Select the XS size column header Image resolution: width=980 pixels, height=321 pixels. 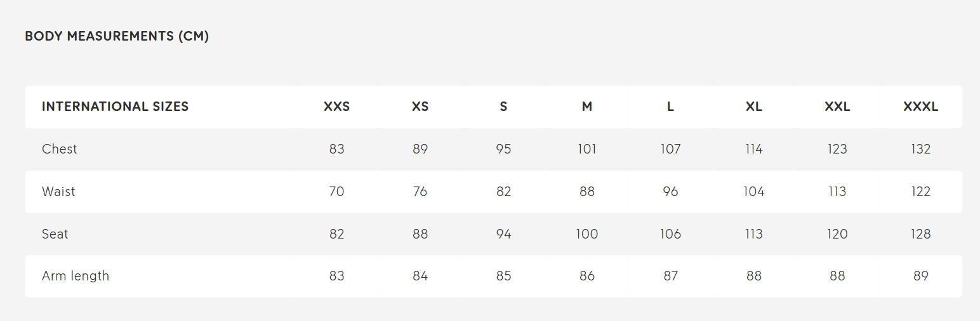(x=420, y=107)
